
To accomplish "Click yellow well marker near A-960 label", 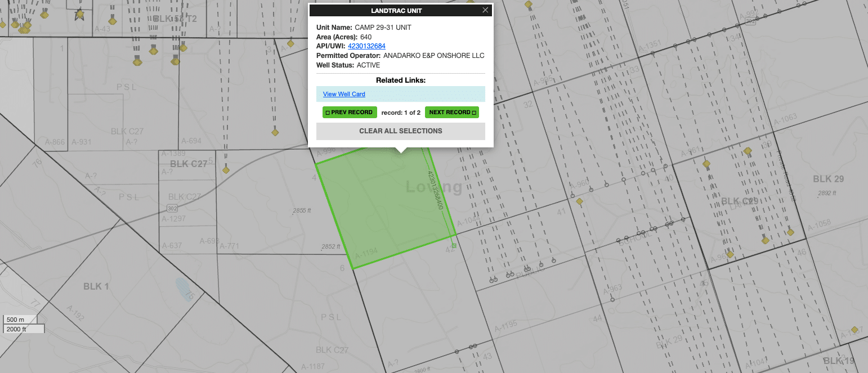I will 579,201.
